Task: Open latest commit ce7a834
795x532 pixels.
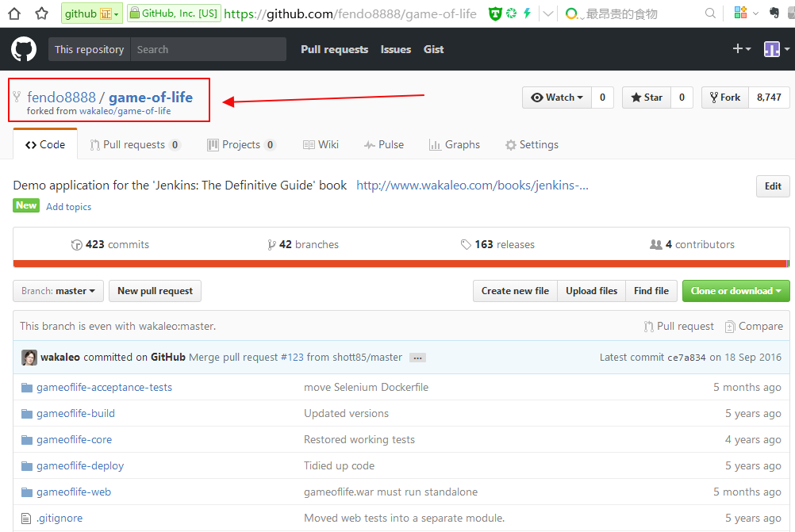Action: point(686,358)
